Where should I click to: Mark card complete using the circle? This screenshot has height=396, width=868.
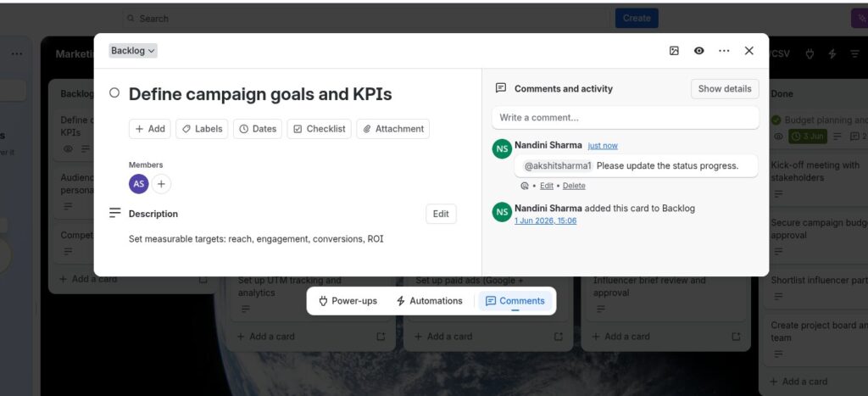click(114, 93)
